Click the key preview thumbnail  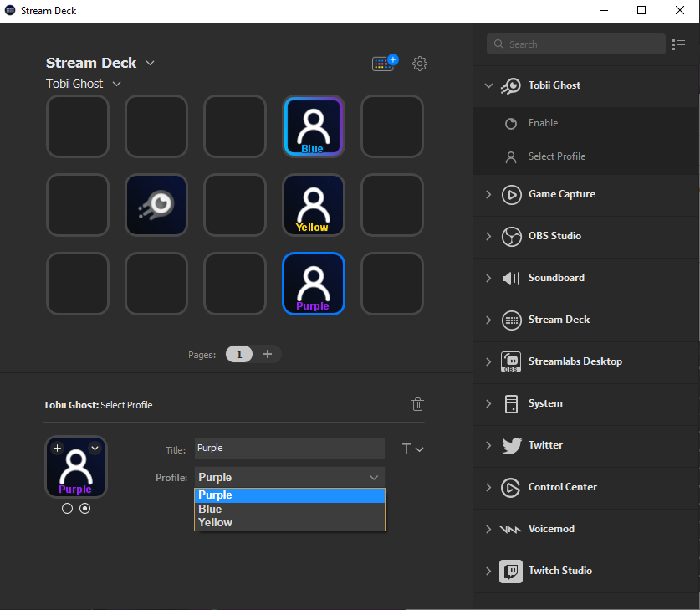(x=76, y=467)
